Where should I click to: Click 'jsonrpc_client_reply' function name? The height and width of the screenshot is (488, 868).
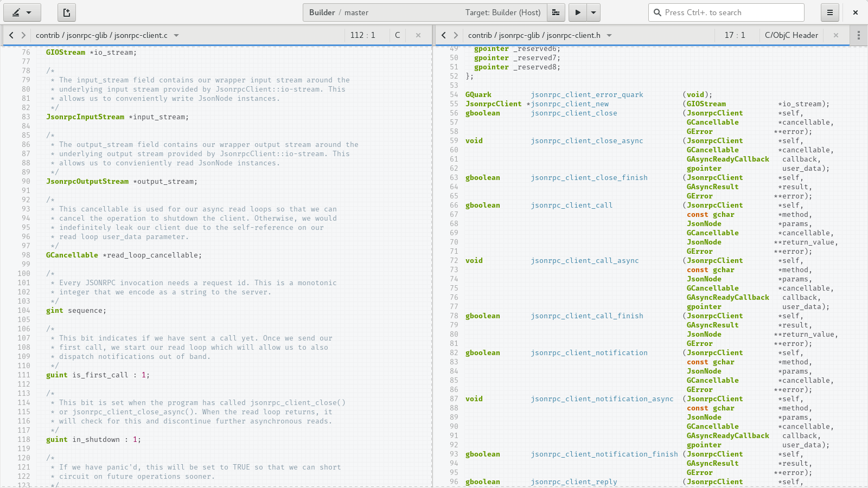[574, 481]
